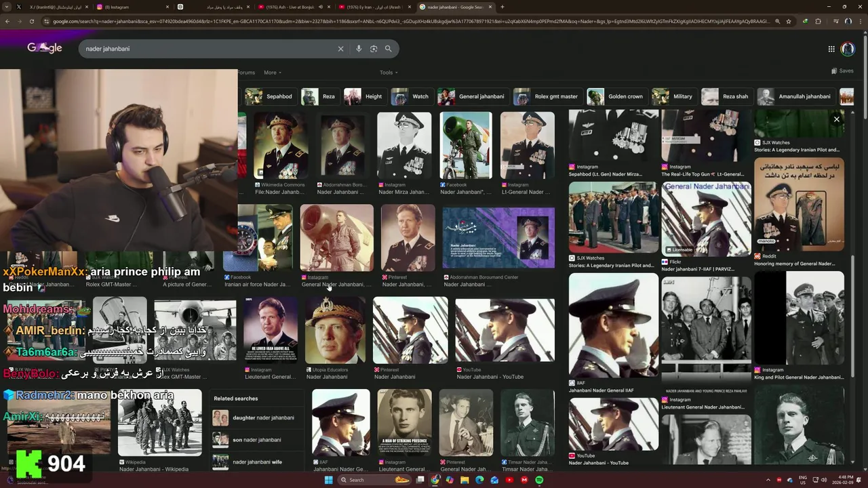Open Utopia Educators golden crown image

click(336, 330)
